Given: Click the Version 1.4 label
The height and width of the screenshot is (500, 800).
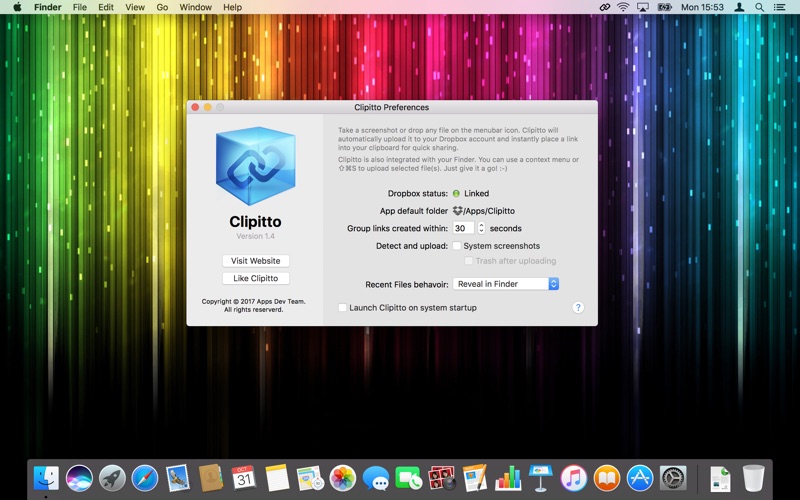Looking at the screenshot, I should click(255, 236).
